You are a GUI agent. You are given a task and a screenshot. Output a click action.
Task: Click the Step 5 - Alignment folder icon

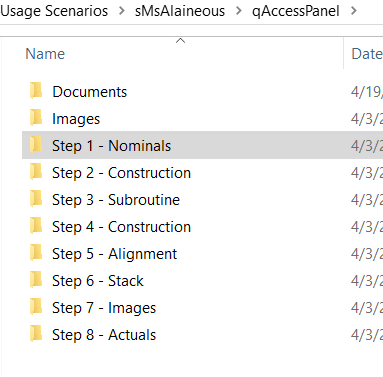pos(36,253)
